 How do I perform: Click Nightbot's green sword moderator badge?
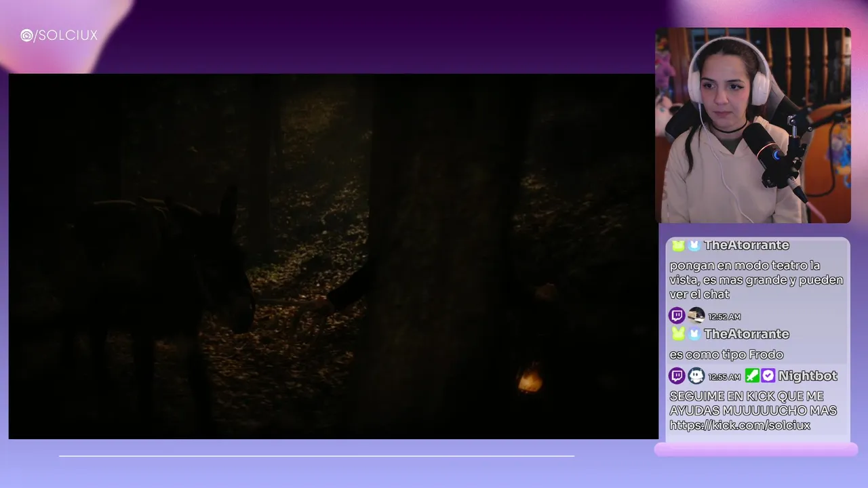752,375
